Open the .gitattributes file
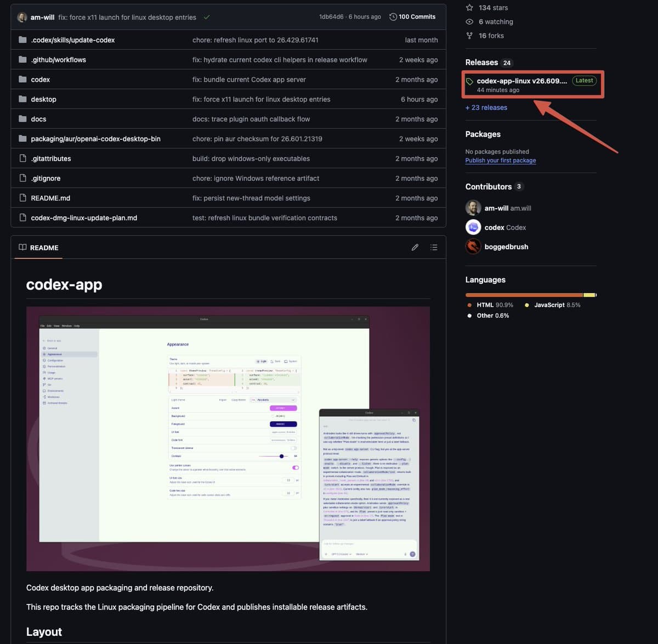658x644 pixels. tap(50, 158)
